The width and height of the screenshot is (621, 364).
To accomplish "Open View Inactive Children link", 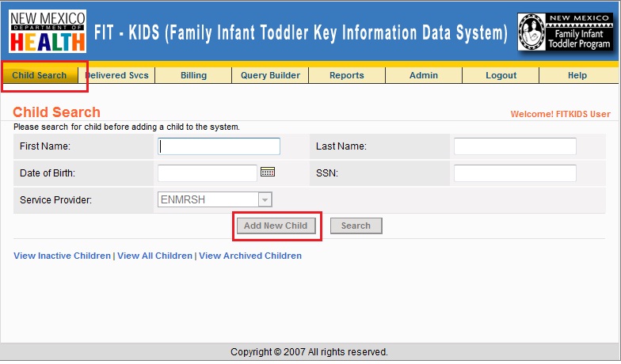I will [x=62, y=256].
